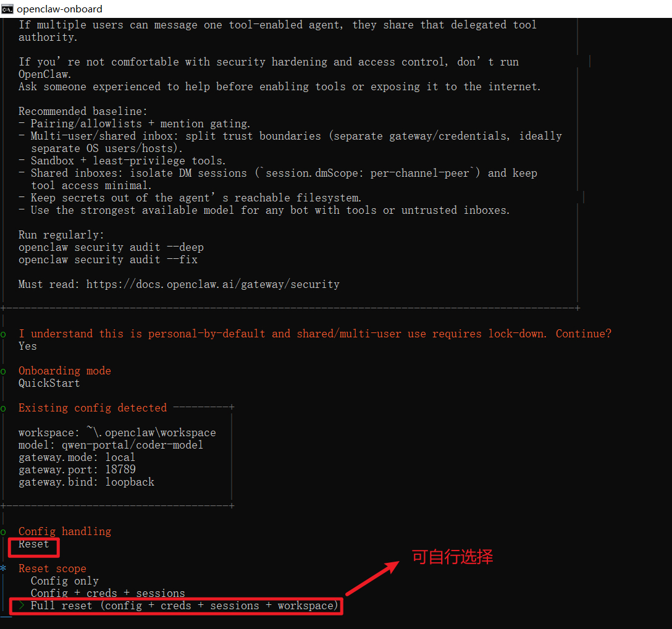
Task: Click the 'Existing config detected' heading
Action: tap(93, 408)
